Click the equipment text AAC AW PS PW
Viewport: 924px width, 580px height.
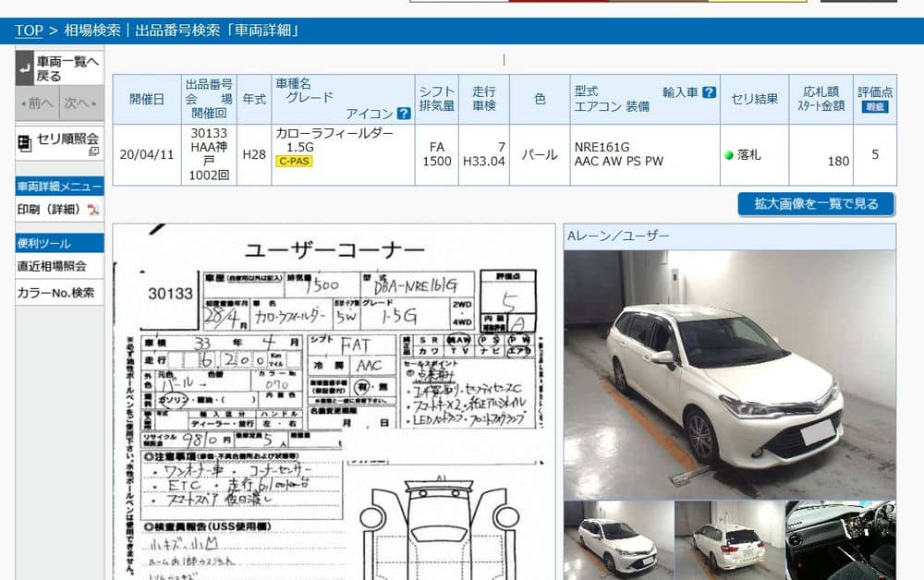(619, 162)
